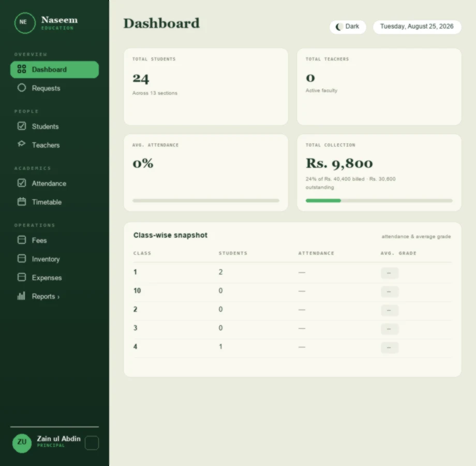Click student count 1 for class 4

coord(220,346)
